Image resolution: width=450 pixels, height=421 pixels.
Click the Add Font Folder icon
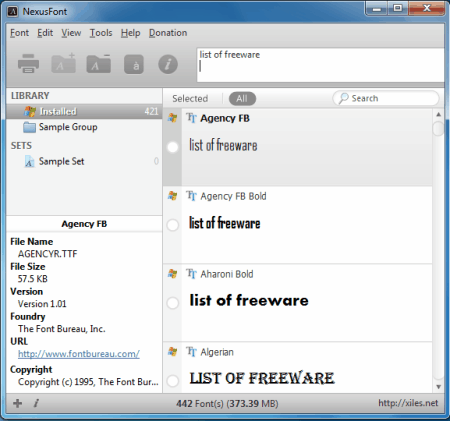coord(63,63)
